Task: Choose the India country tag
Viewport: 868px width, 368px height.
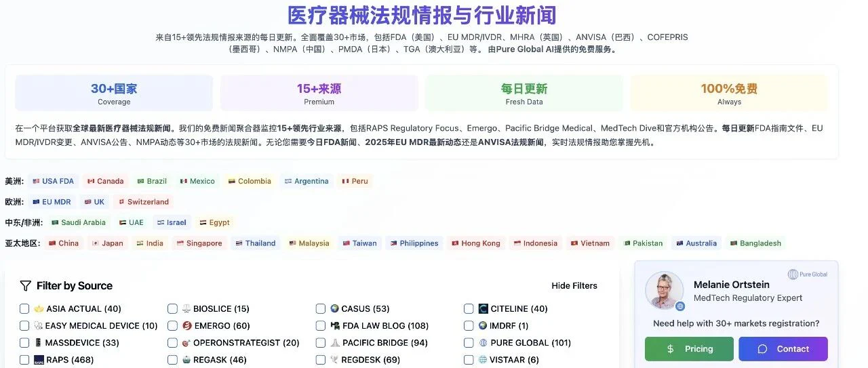Action: click(x=150, y=243)
